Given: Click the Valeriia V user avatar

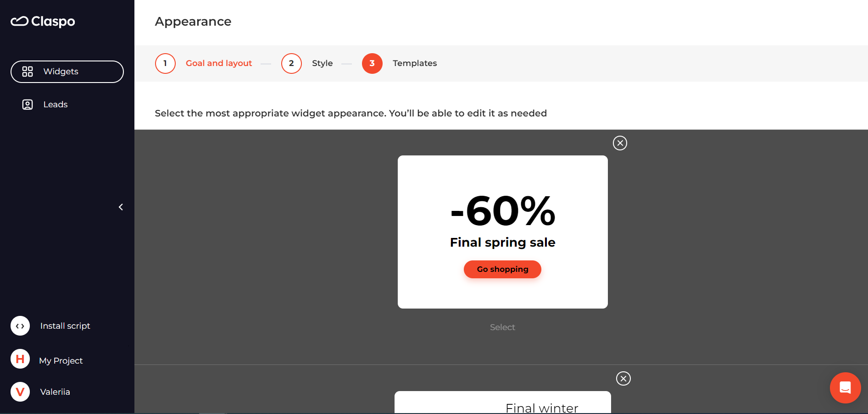Looking at the screenshot, I should pyautogui.click(x=20, y=392).
